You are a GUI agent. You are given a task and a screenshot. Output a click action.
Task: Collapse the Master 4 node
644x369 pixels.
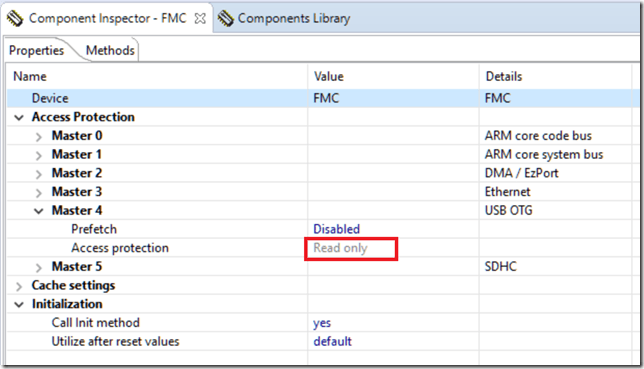point(38,211)
